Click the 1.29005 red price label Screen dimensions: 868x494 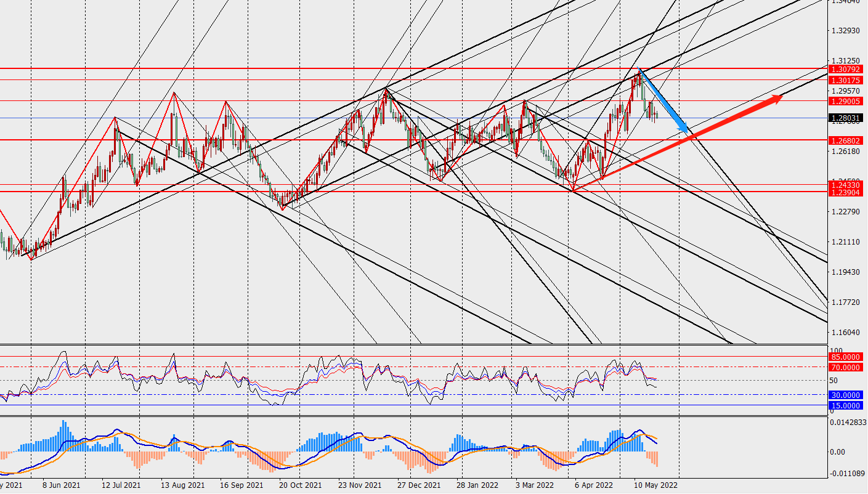[846, 100]
